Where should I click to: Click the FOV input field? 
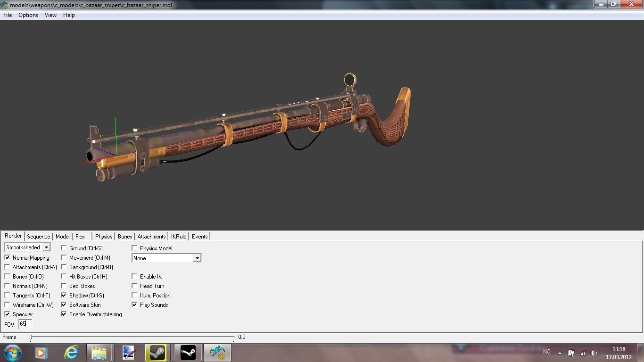tap(25, 324)
